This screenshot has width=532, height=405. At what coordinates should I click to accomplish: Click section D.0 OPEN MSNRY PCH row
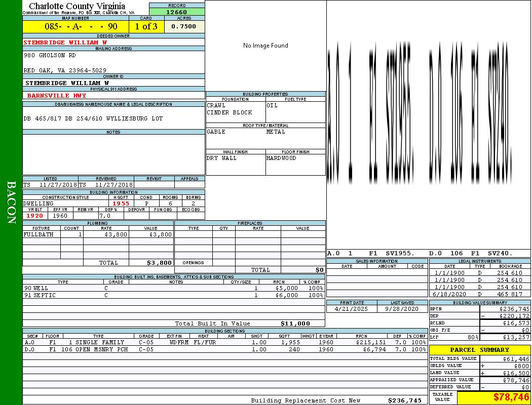tap(225, 349)
